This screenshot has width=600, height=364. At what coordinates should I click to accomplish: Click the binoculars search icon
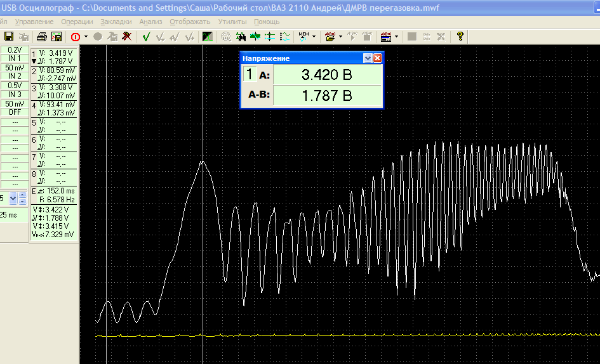(241, 37)
